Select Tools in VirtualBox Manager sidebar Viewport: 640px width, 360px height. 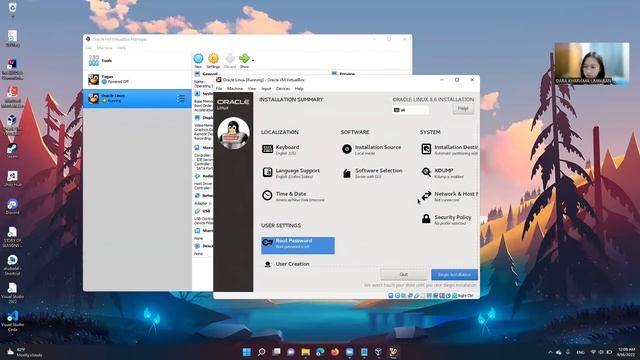tap(137, 60)
